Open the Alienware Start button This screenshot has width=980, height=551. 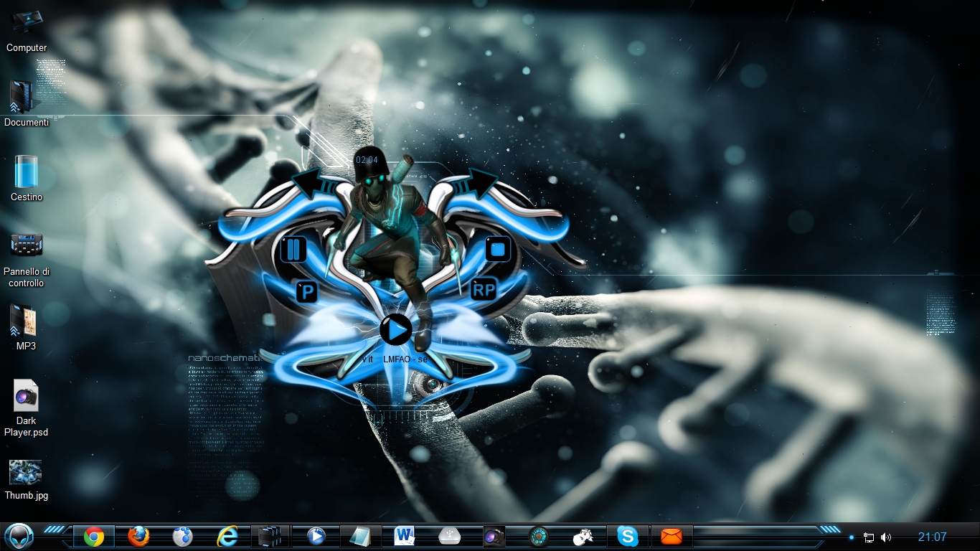coord(19,536)
